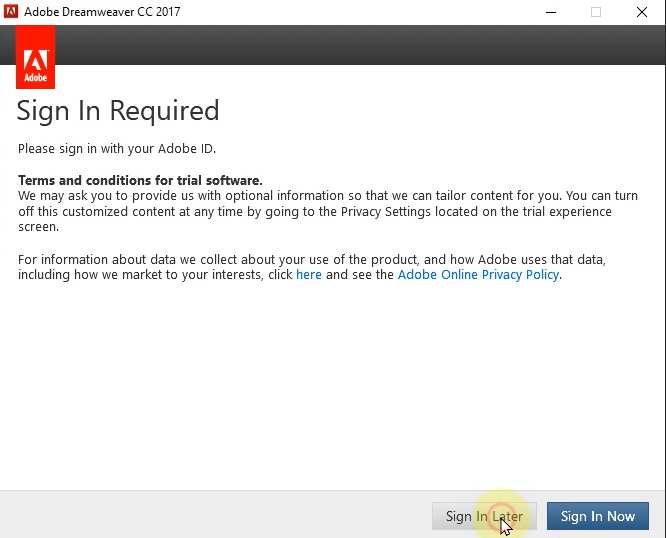Click the "Please sign in with your Adobe ID" text
The height and width of the screenshot is (538, 666).
point(117,149)
